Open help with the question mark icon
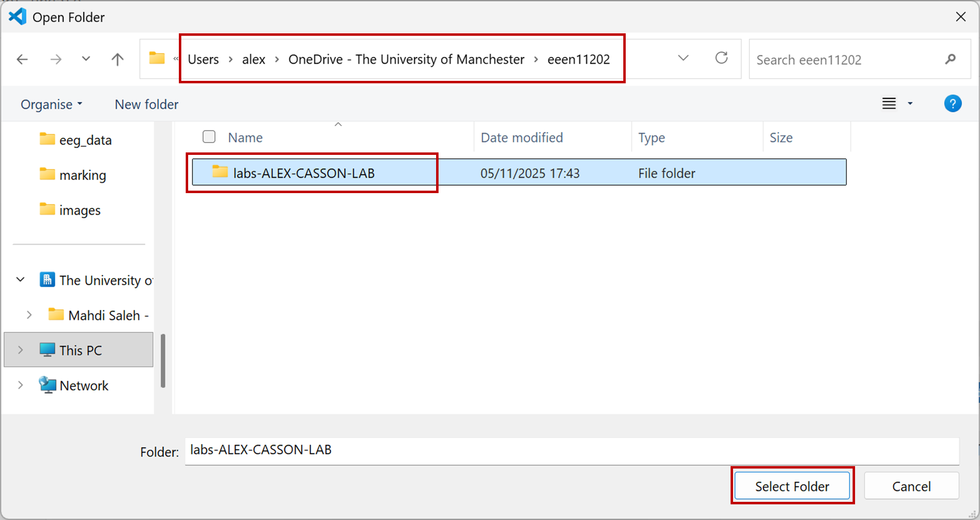The width and height of the screenshot is (980, 520). coord(952,104)
